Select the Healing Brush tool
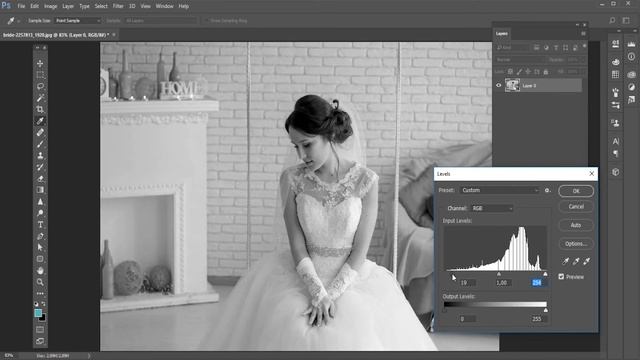 click(40, 132)
